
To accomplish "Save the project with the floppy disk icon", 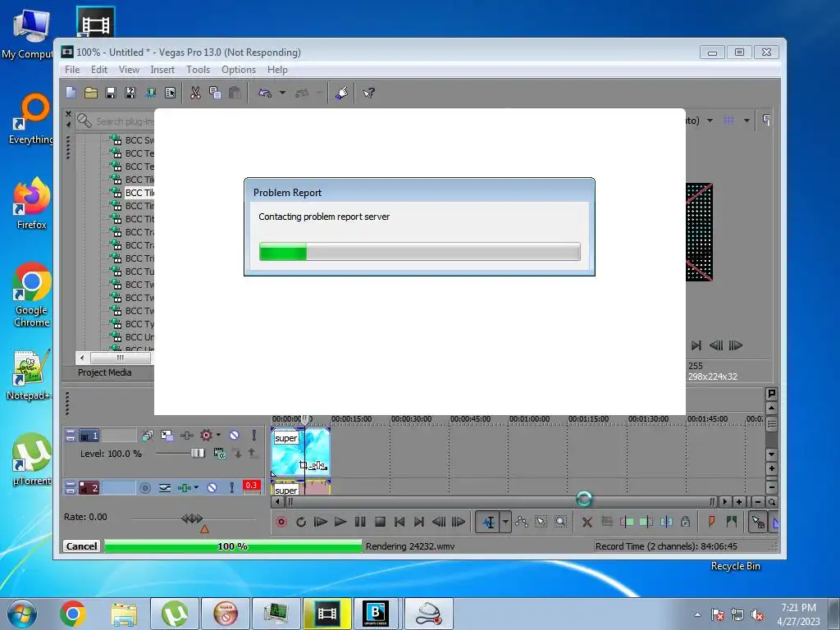I will click(x=111, y=93).
